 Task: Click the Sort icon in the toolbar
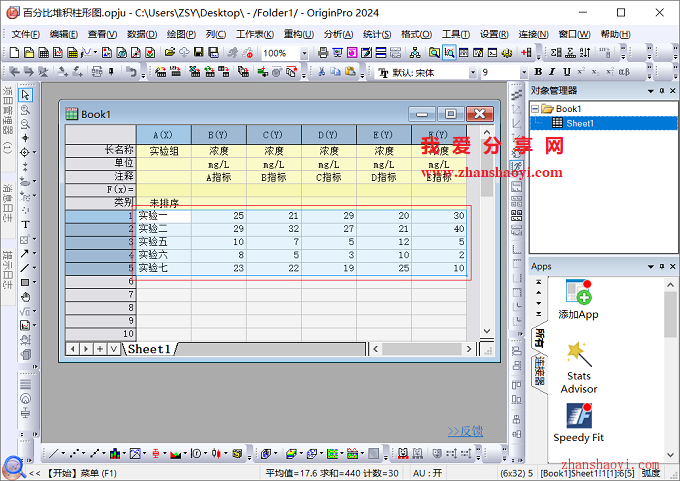(x=585, y=53)
